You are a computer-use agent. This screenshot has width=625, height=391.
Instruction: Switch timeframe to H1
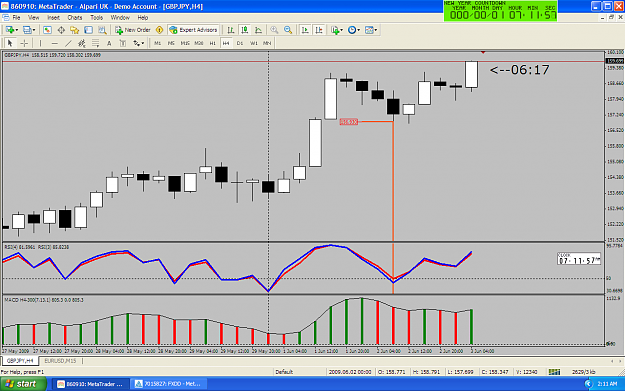pos(212,43)
